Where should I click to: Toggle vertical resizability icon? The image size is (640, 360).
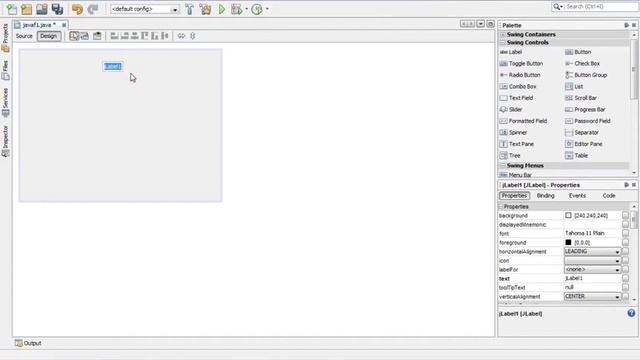pos(193,36)
